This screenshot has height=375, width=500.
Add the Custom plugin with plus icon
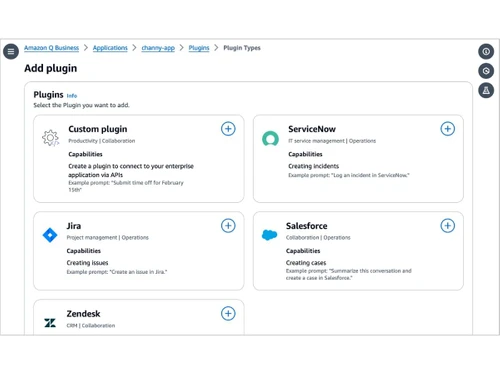(228, 129)
